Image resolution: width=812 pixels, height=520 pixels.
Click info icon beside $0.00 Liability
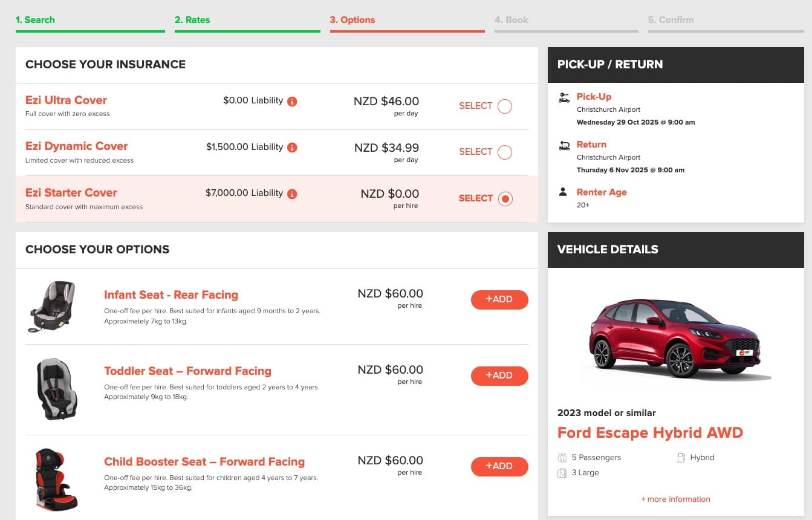(x=292, y=102)
